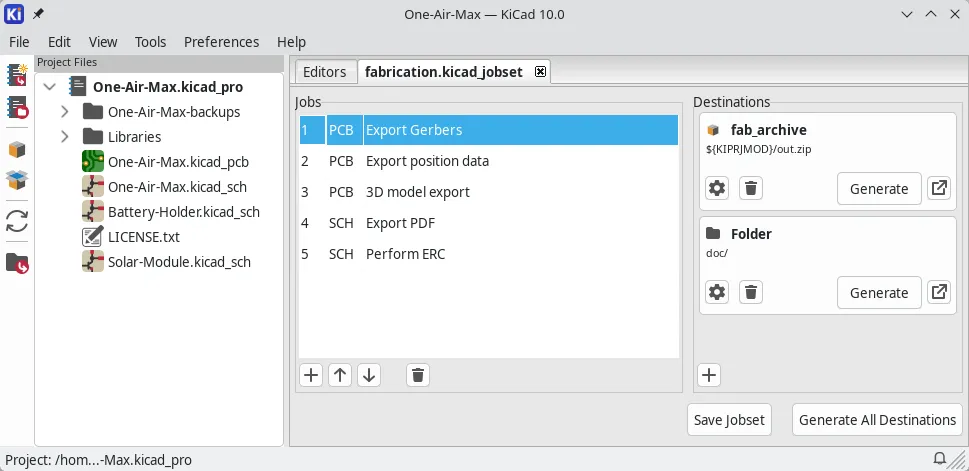Switch to the Editors tab
Screen dimensions: 969x471
[324, 72]
